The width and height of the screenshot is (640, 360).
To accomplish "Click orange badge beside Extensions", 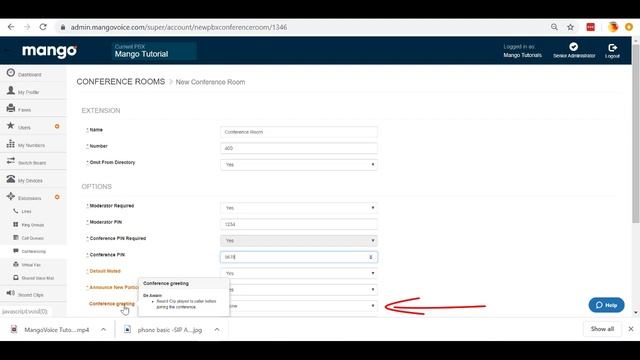I will point(57,197).
